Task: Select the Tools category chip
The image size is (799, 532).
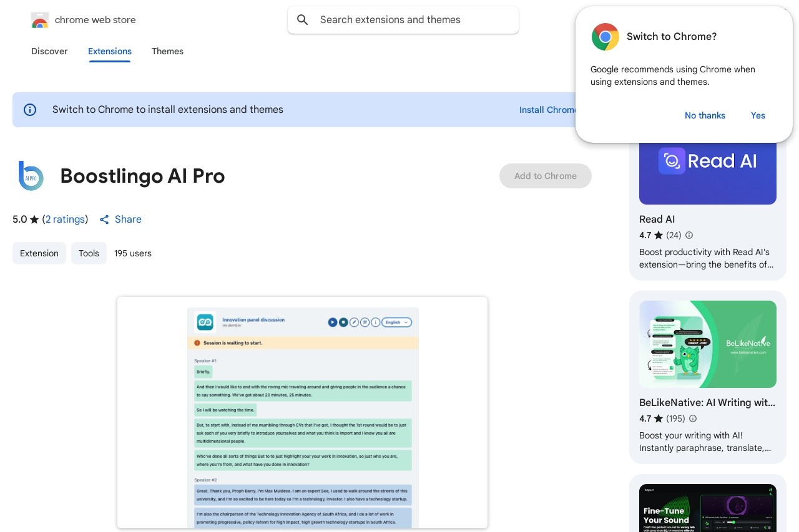Action: click(89, 253)
